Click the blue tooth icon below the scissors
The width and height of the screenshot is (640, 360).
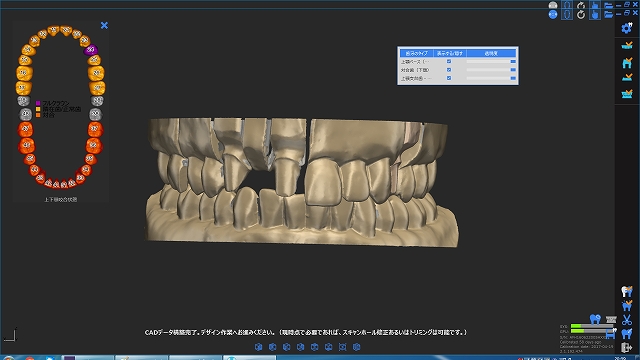627,333
